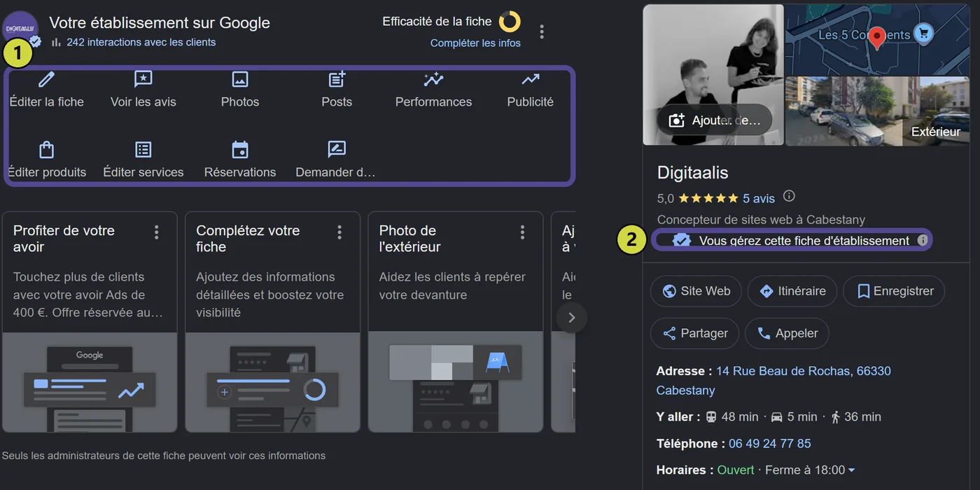Click the Efficacité de la fiche progress ring
Image resolution: width=980 pixels, height=490 pixels.
(x=510, y=22)
